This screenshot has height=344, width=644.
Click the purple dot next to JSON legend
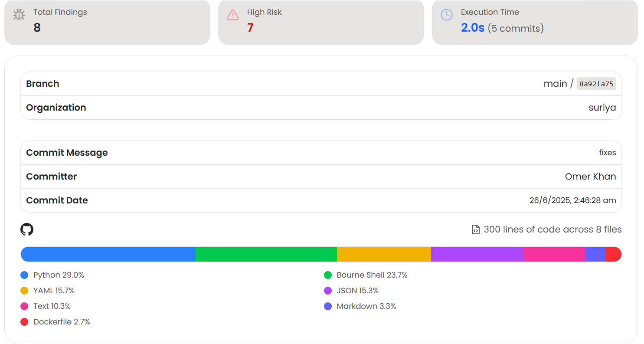[x=328, y=291]
